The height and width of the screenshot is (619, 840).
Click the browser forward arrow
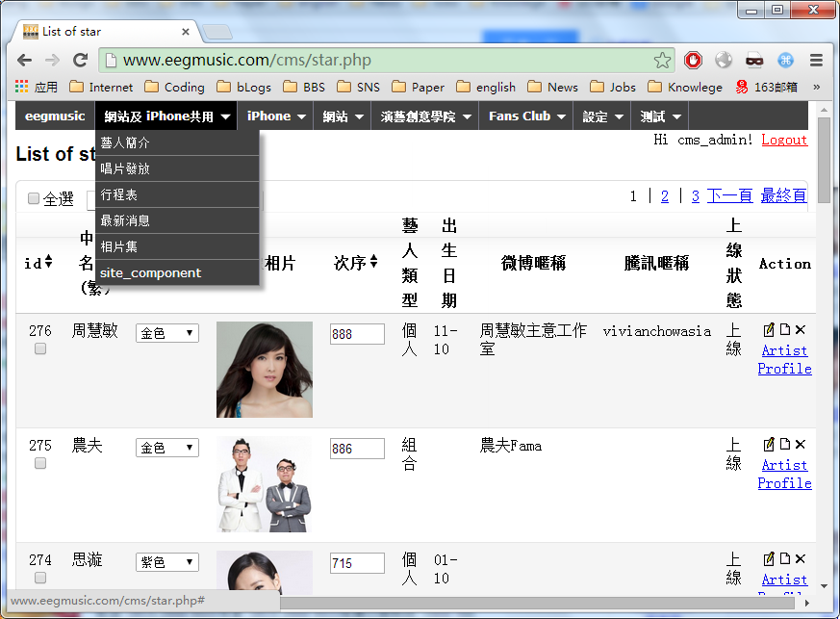click(x=52, y=60)
